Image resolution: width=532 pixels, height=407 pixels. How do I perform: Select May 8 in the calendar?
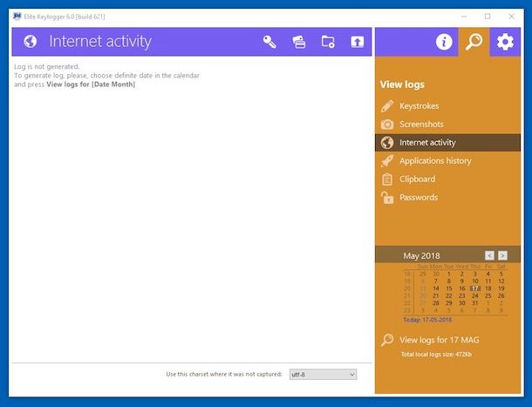(449, 282)
